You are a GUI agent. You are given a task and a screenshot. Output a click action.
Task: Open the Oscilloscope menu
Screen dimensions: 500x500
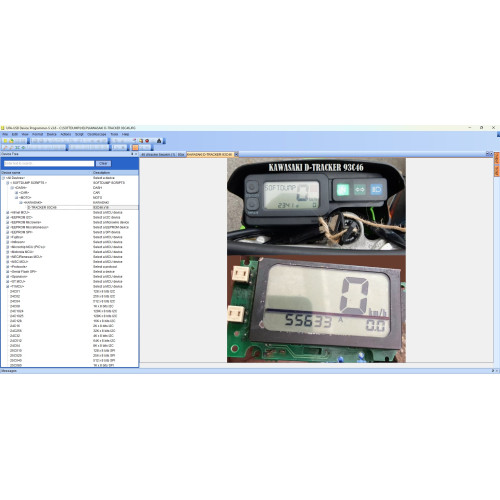97,134
